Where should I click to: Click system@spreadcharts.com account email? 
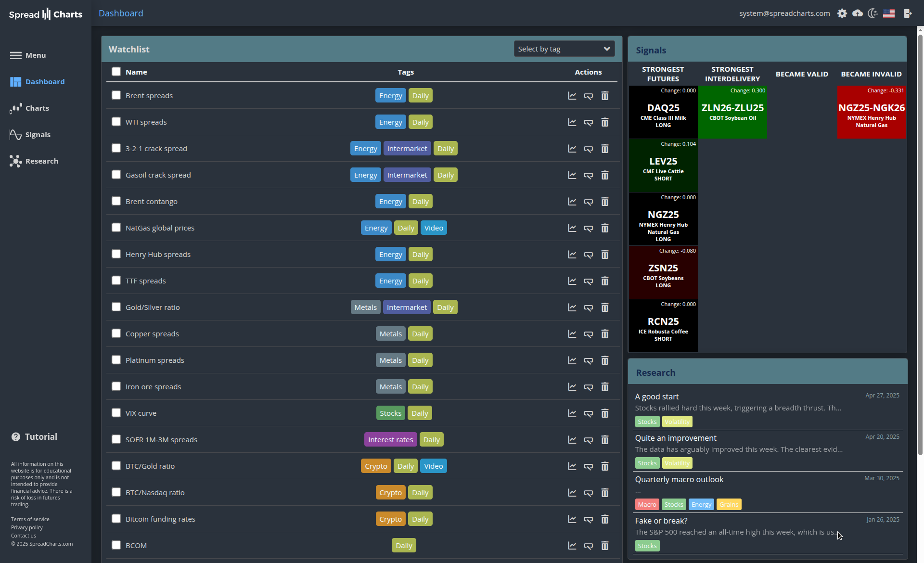(x=784, y=13)
